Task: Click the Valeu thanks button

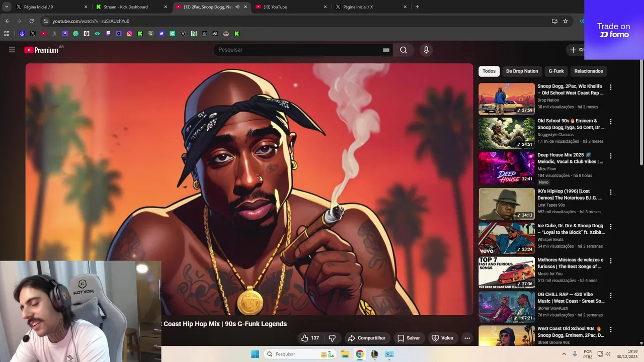Action: tap(442, 338)
